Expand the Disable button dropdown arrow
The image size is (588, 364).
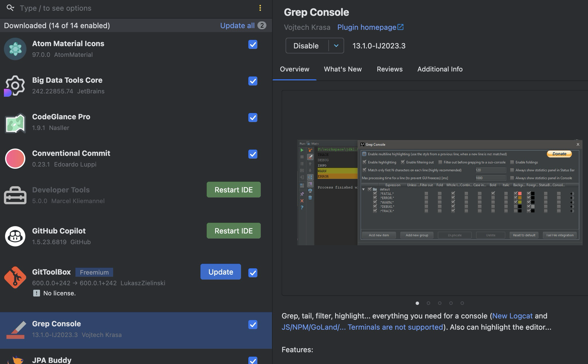click(x=336, y=46)
